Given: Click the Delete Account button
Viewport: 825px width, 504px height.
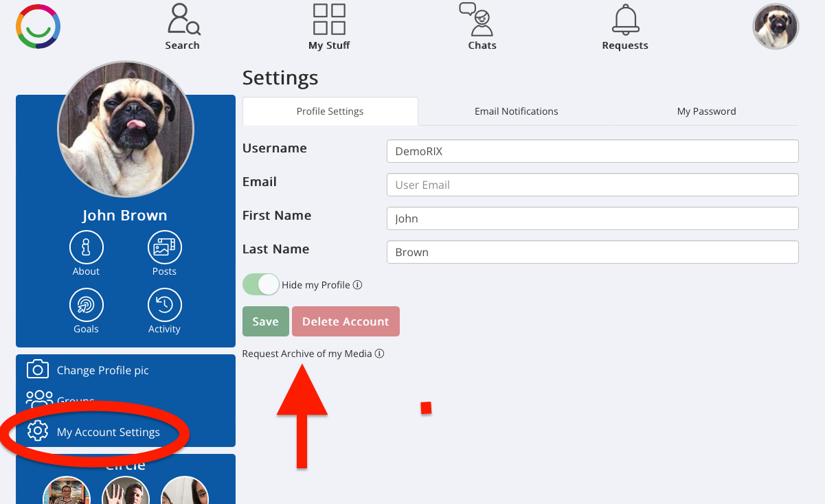Looking at the screenshot, I should click(346, 321).
